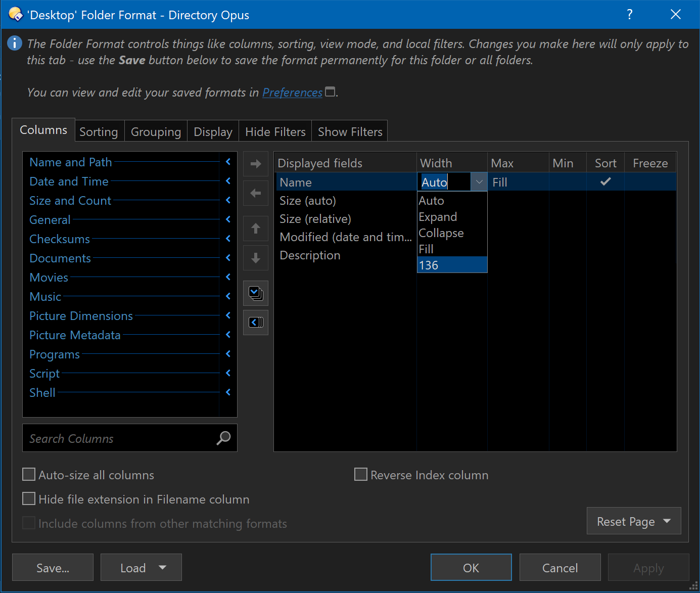Choose Collapse from the Width dropdown list

click(441, 233)
